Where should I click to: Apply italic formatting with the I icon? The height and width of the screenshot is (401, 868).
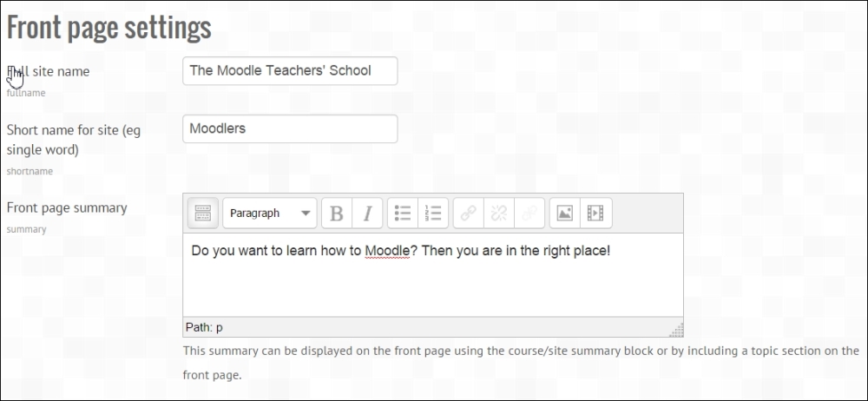367,214
